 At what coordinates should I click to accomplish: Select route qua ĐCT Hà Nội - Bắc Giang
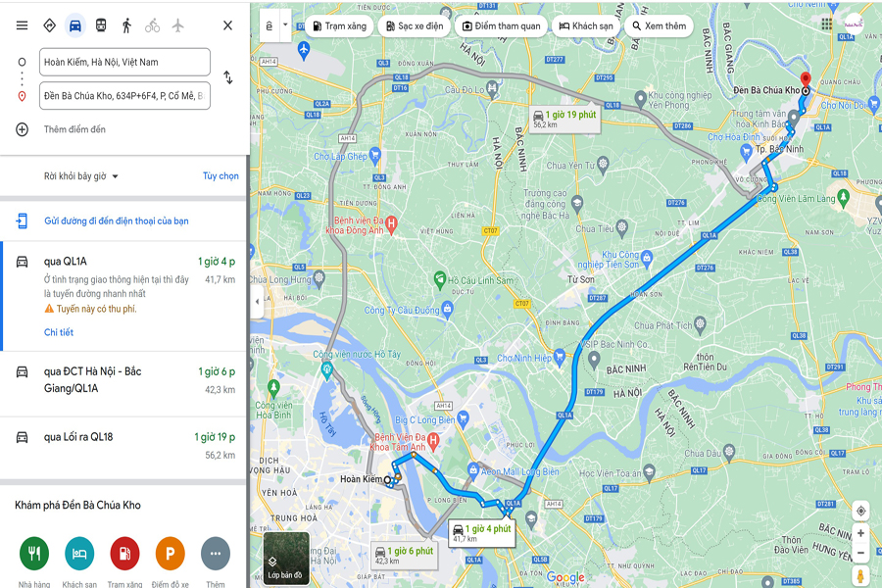[123, 384]
